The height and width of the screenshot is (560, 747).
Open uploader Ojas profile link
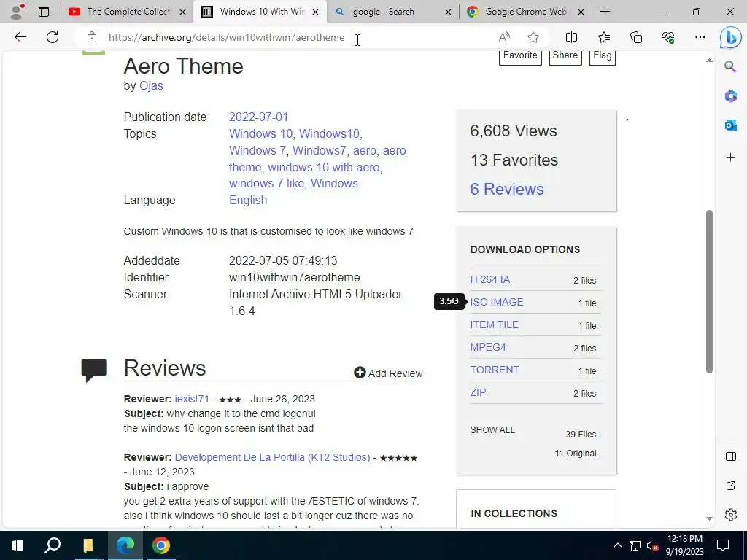tap(151, 86)
